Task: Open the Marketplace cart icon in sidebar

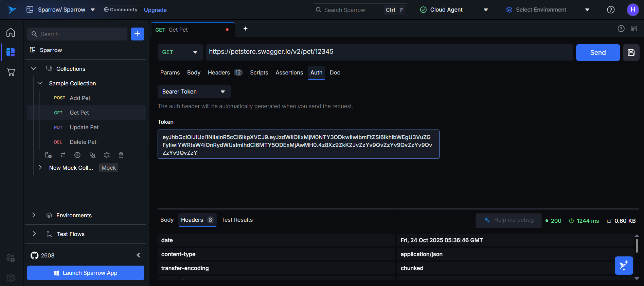Action: point(11,72)
